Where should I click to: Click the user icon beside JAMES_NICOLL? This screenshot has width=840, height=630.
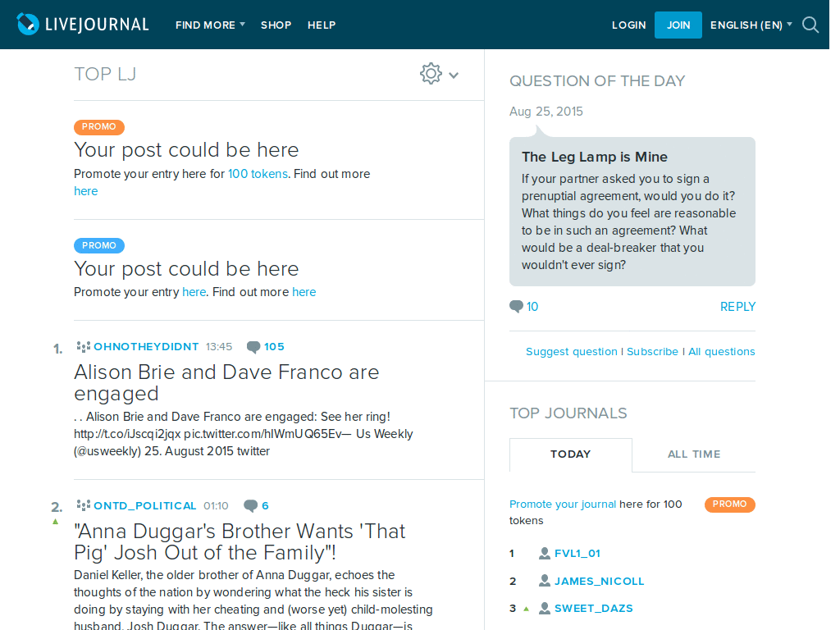[x=543, y=581]
